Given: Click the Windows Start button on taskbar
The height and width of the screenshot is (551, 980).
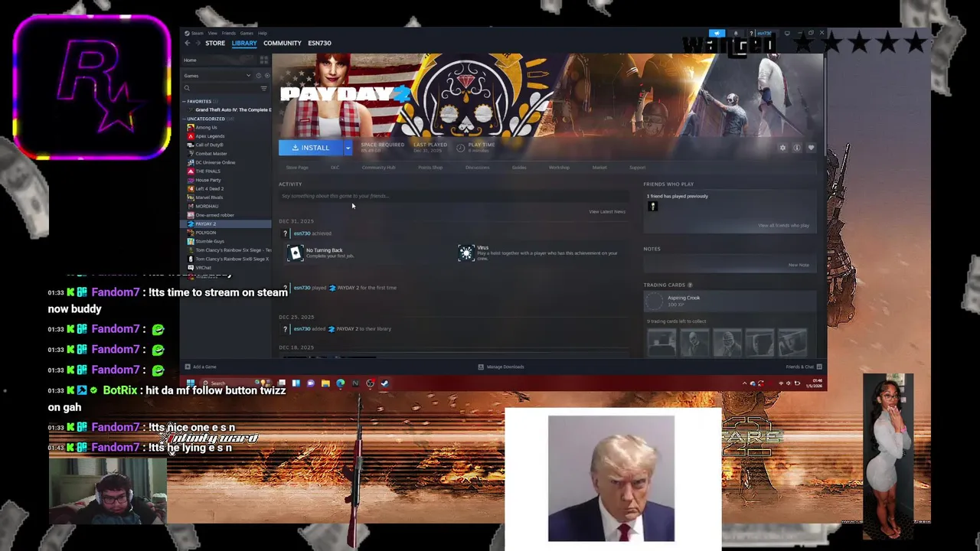Looking at the screenshot, I should (x=191, y=383).
